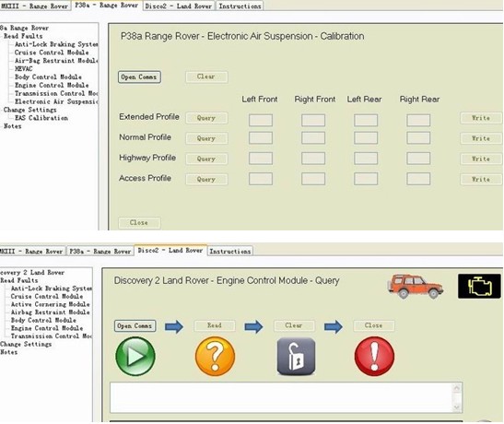Image resolution: width=504 pixels, height=424 pixels.
Task: Select Notes in the Discovery tree
Action: click(8, 352)
